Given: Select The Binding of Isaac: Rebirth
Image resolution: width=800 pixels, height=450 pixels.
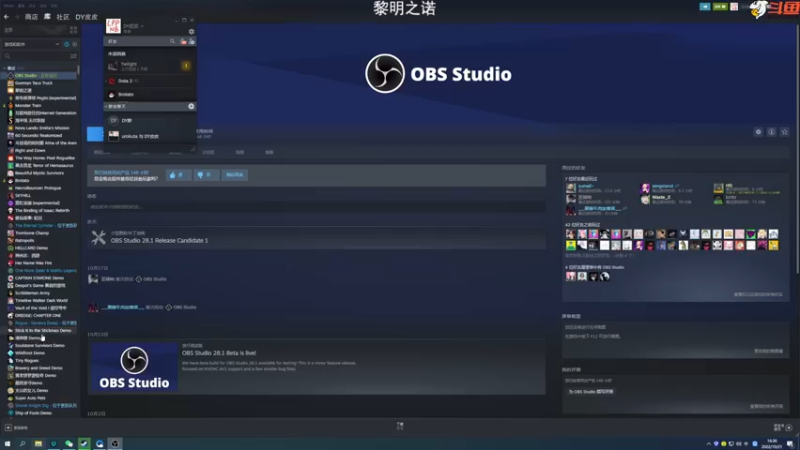Looking at the screenshot, I should [42, 210].
